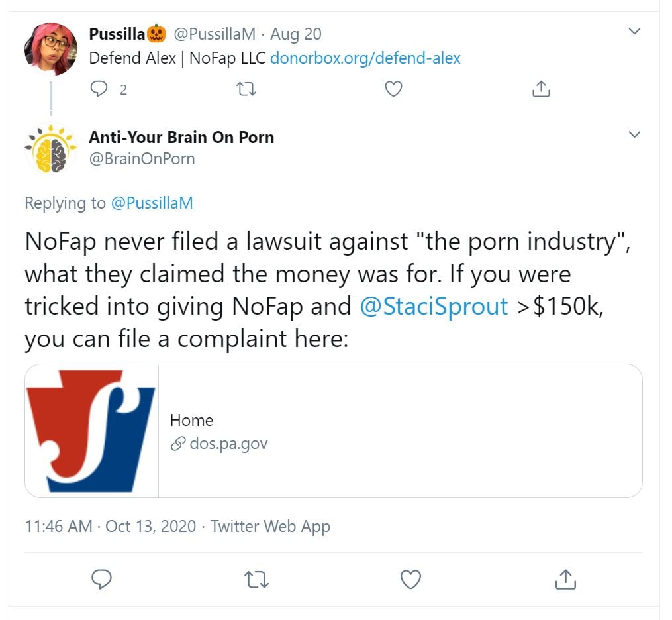Viewport: 672px width, 620px height.
Task: Open the @BrainOnPorn handle
Action: [142, 159]
